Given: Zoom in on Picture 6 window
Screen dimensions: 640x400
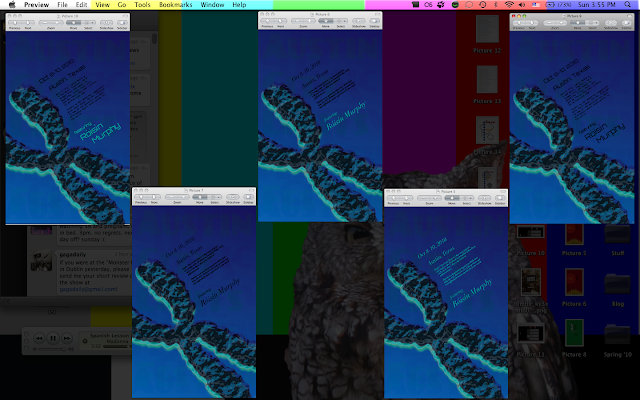Looking at the screenshot, I should [x=309, y=21].
